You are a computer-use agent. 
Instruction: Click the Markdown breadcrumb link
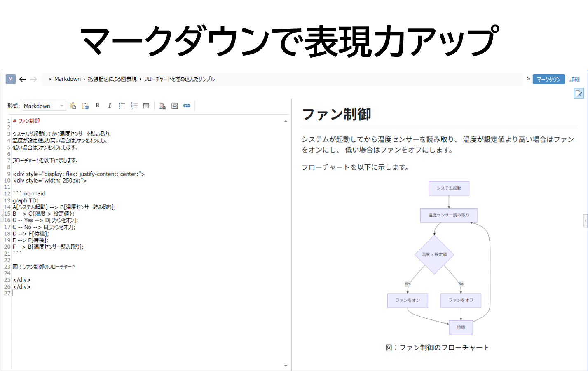(67, 79)
